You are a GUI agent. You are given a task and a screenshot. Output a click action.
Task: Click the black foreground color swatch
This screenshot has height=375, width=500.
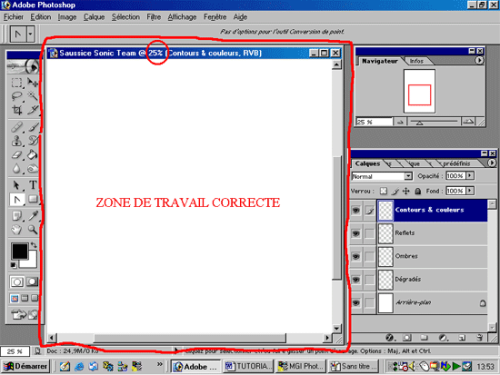[x=20, y=251]
